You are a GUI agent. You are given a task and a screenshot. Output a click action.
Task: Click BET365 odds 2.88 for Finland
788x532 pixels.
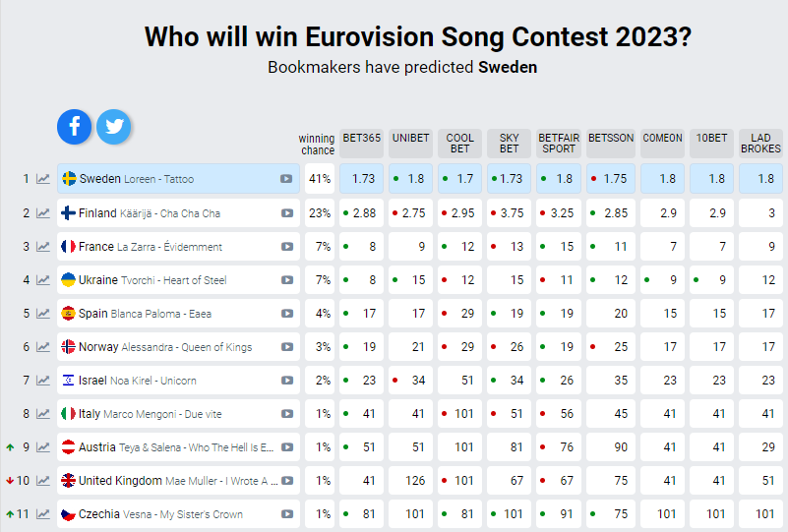coord(361,213)
